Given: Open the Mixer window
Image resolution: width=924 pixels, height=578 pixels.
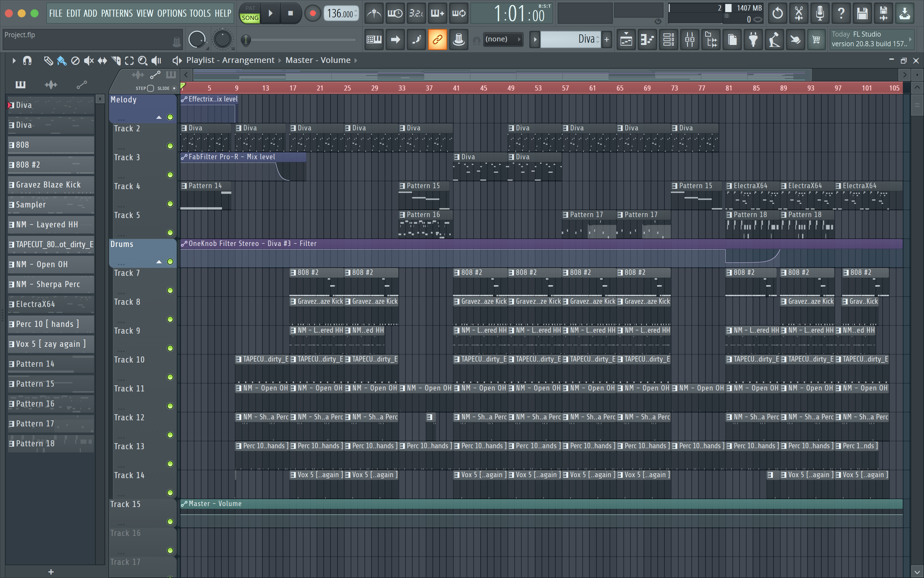Looking at the screenshot, I should pos(690,39).
